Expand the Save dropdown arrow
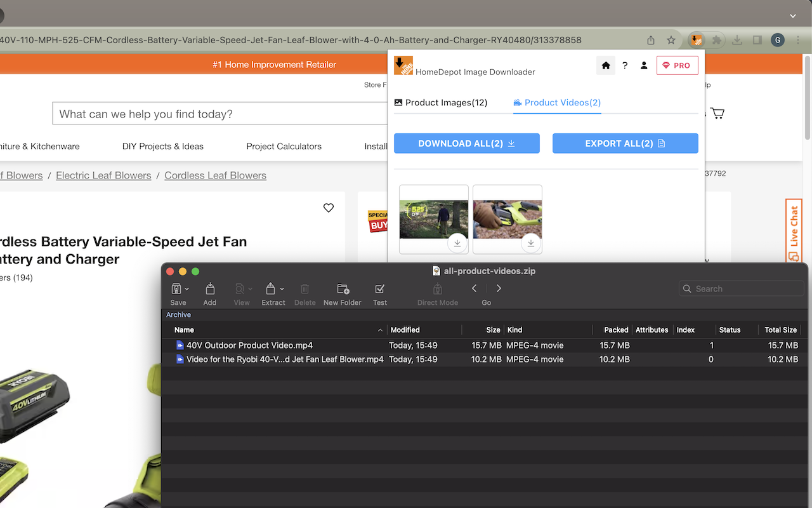812x508 pixels. pos(187,289)
